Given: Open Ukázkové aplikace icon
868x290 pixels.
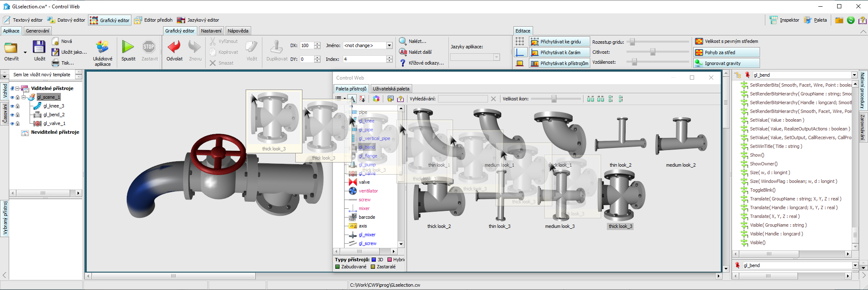Looking at the screenshot, I should click(x=102, y=47).
